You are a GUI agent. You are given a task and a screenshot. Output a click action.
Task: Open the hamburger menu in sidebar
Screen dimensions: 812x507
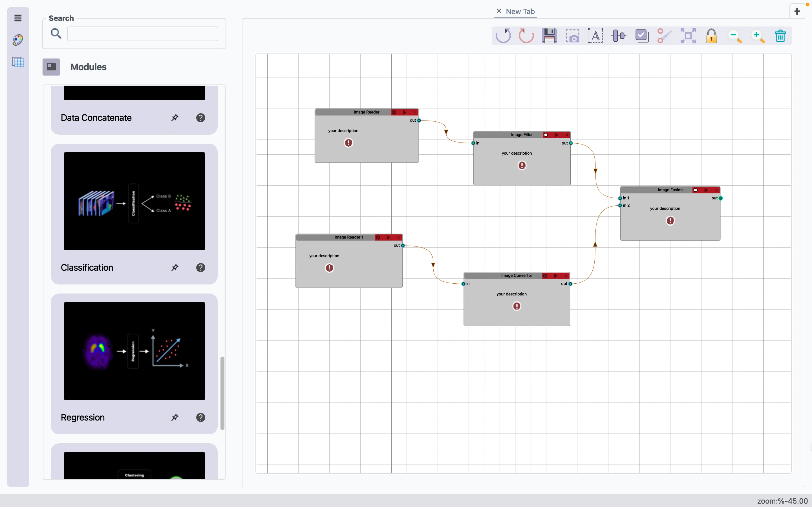pos(18,18)
